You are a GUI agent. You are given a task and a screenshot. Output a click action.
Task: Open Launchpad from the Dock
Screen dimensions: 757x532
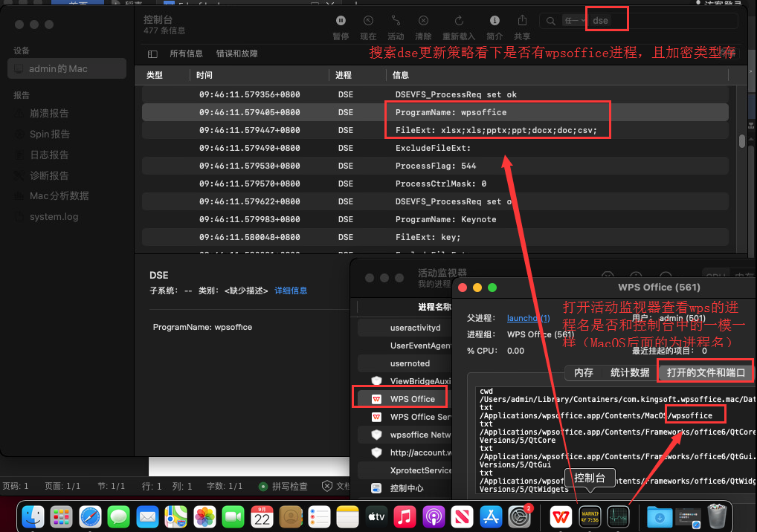click(61, 517)
